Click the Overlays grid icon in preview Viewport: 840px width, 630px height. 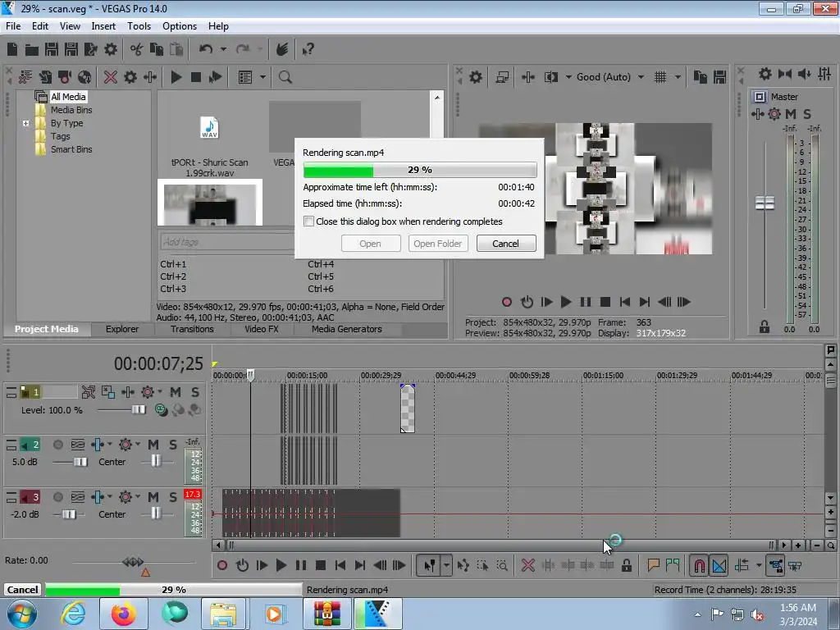pos(660,77)
